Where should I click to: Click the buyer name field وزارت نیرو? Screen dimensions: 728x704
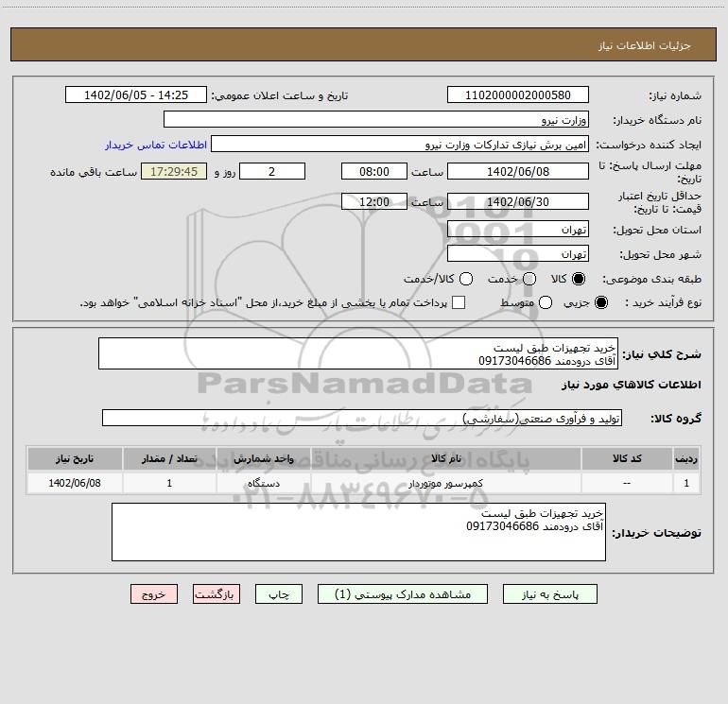click(x=376, y=119)
